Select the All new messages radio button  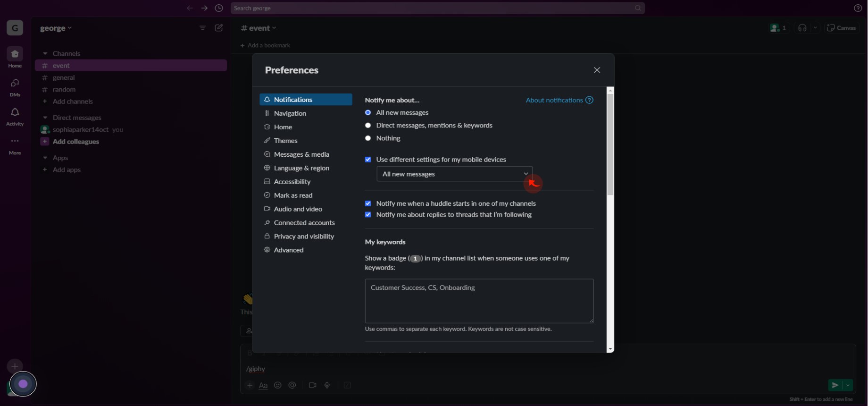click(368, 112)
